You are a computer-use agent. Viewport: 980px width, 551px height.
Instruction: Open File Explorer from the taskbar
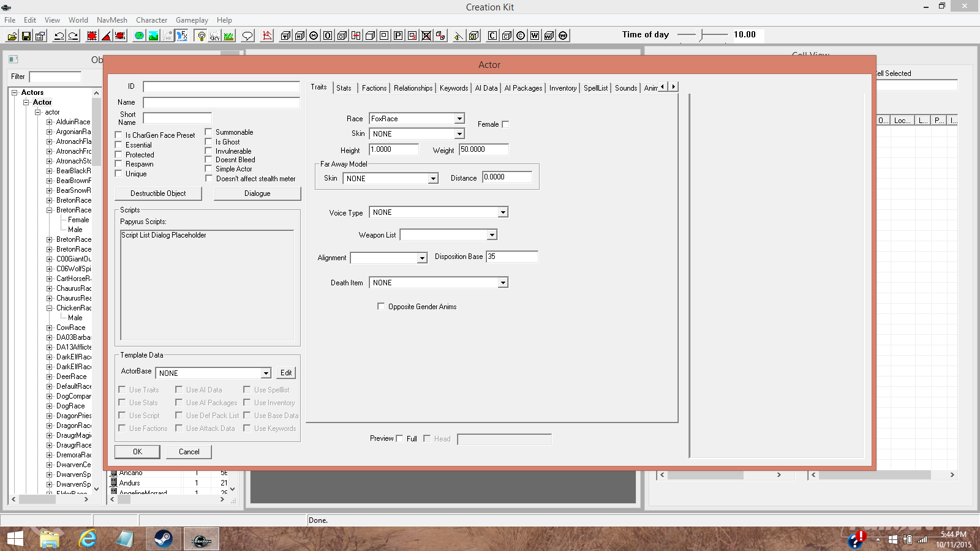point(50,539)
